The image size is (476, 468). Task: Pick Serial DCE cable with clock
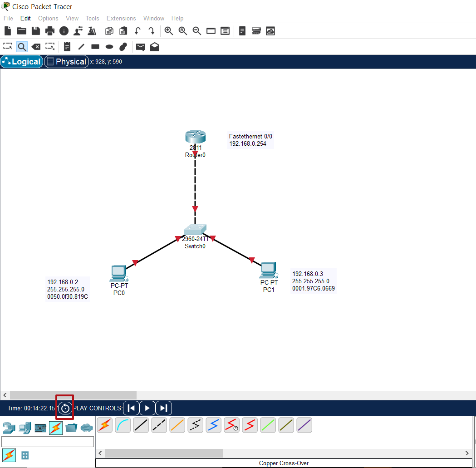[x=231, y=425]
